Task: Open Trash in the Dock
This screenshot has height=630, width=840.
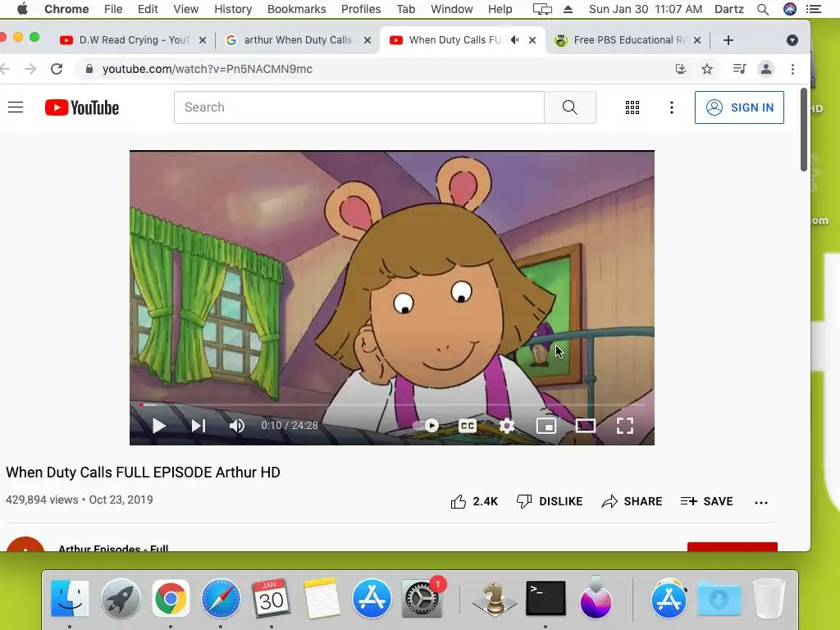Action: [x=769, y=598]
